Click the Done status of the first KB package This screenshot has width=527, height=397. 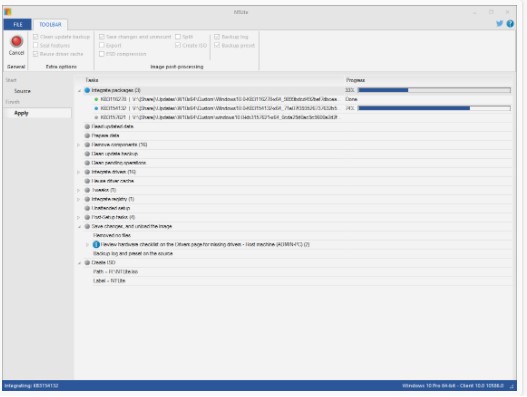coord(351,99)
